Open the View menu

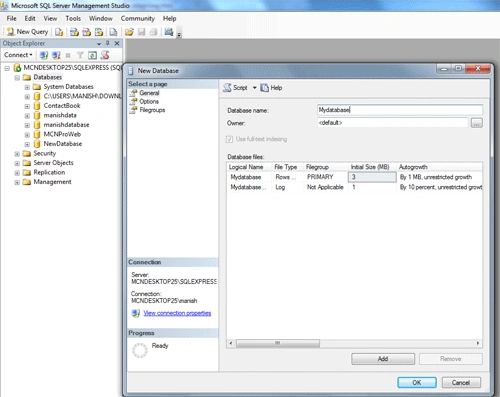coord(50,18)
